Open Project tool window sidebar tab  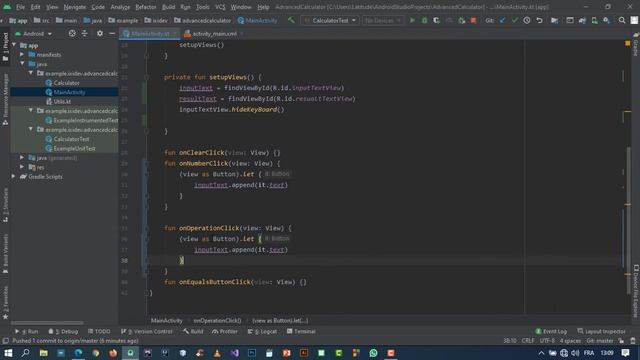point(5,47)
